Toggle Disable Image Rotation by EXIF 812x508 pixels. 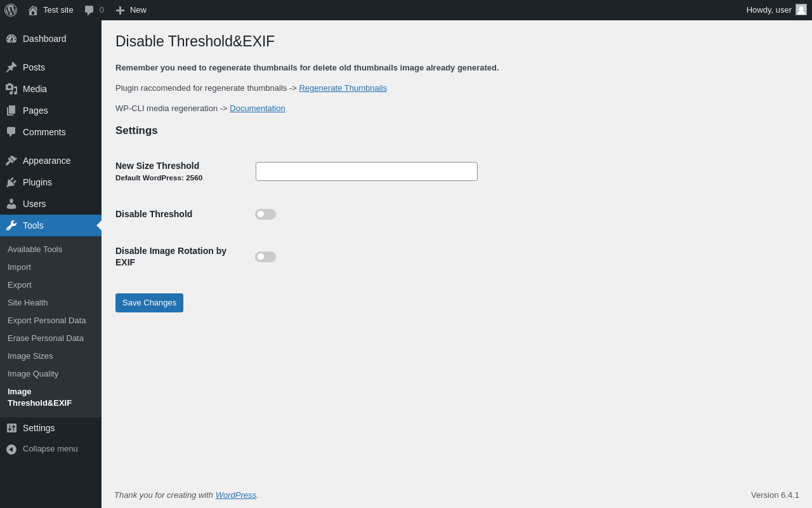point(265,257)
